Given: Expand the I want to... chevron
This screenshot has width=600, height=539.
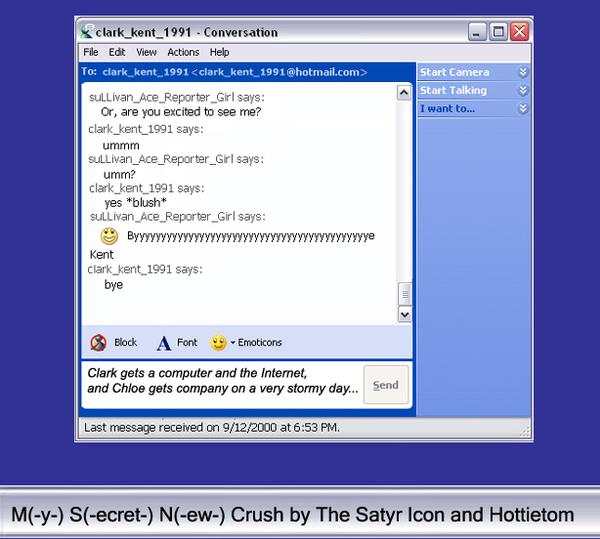Looking at the screenshot, I should (x=522, y=108).
